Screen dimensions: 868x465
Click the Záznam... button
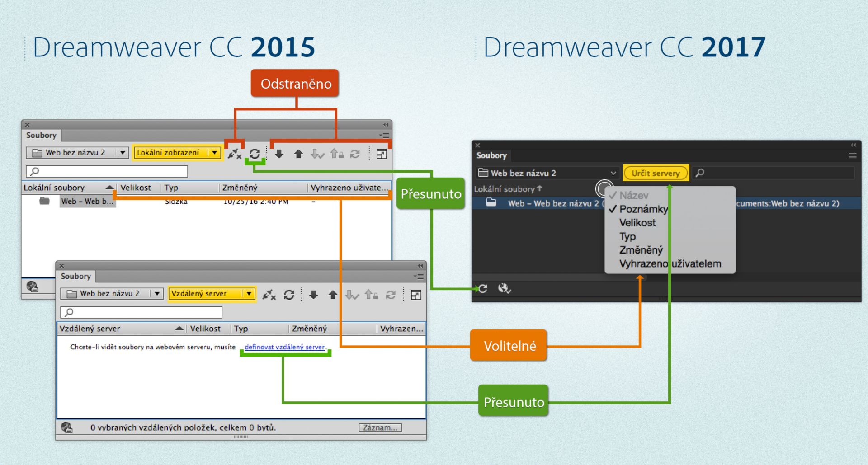[380, 427]
